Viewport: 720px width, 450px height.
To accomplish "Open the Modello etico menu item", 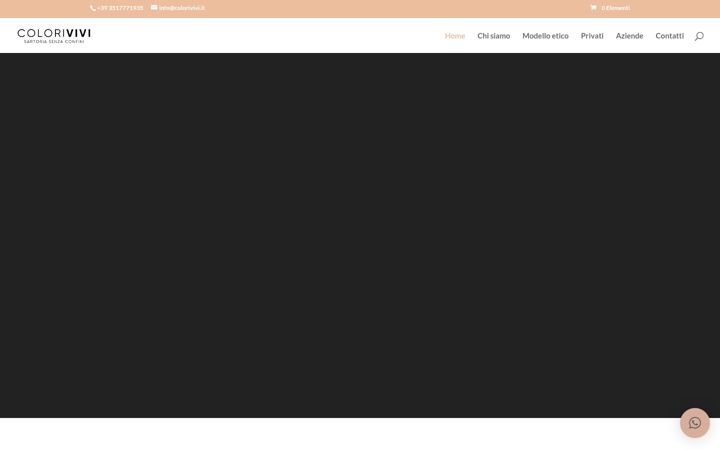I will pos(545,36).
